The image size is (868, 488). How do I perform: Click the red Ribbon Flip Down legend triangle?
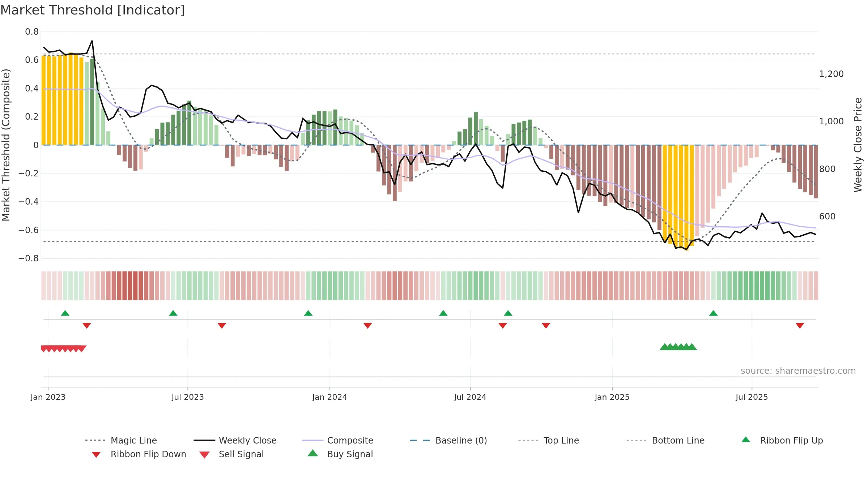[96, 454]
